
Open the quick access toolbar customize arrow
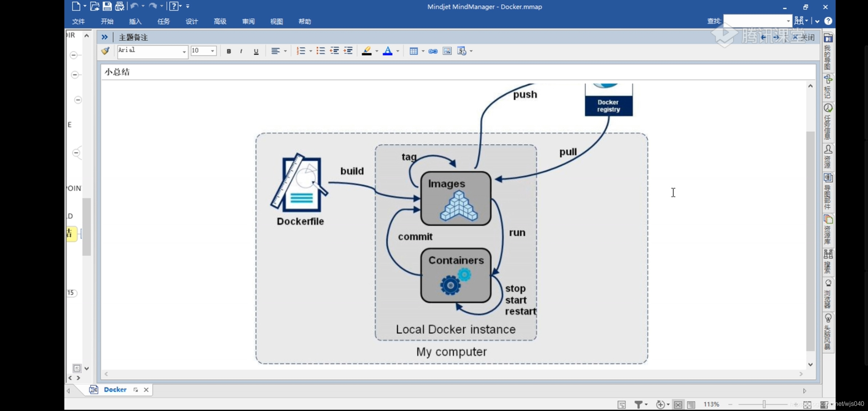click(188, 6)
